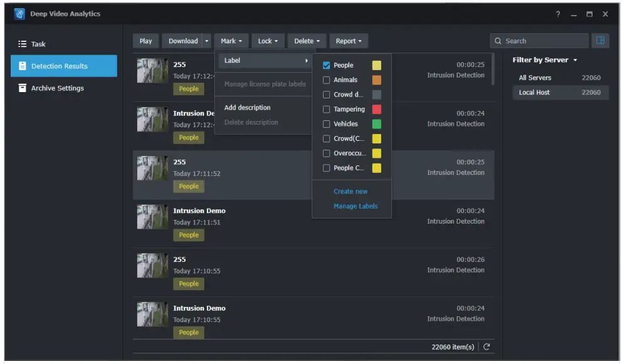Toggle the side panel layout icon beside search
622x364 pixels.
pyautogui.click(x=600, y=40)
